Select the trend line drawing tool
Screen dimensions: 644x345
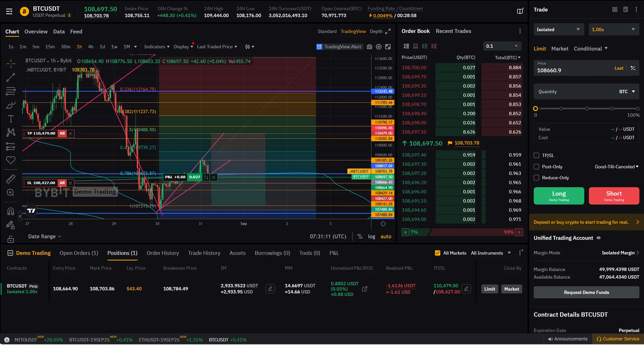click(x=11, y=78)
